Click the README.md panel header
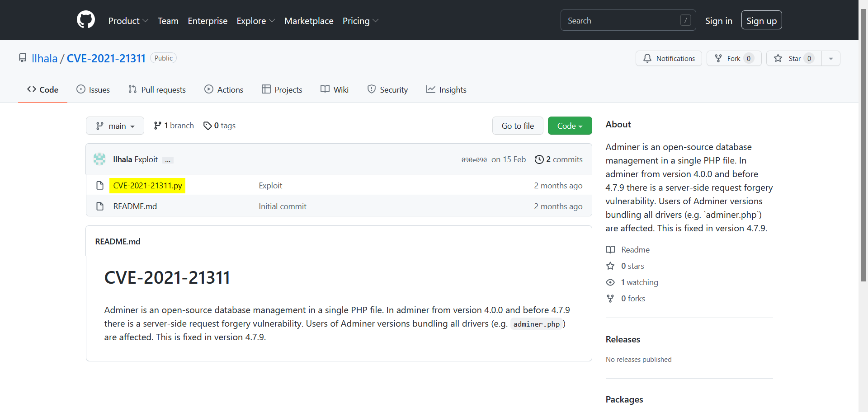 click(x=118, y=241)
